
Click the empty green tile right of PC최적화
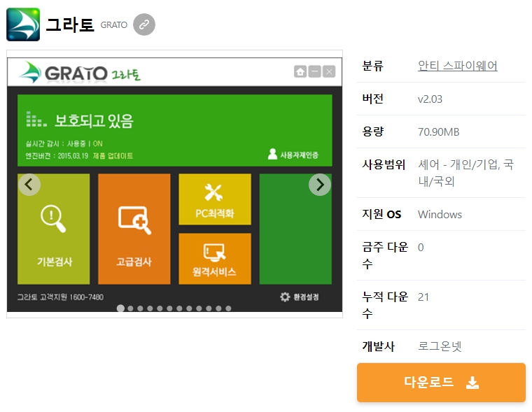(295, 229)
